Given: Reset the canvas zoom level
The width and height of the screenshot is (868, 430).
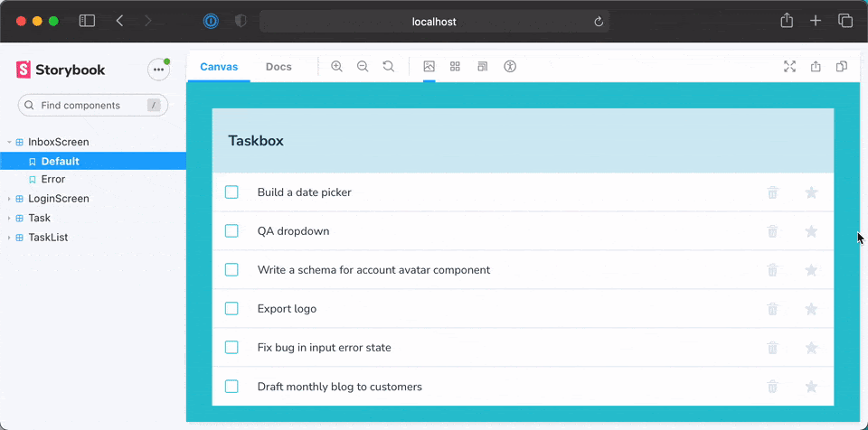Looking at the screenshot, I should [389, 67].
